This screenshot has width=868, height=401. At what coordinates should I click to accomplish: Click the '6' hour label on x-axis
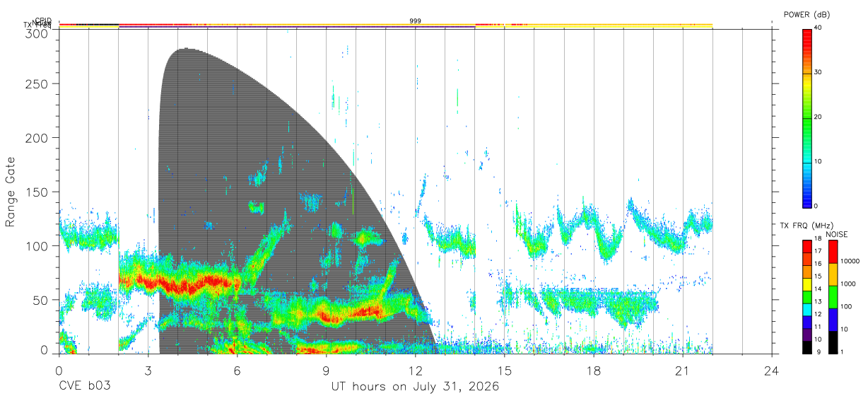point(237,371)
